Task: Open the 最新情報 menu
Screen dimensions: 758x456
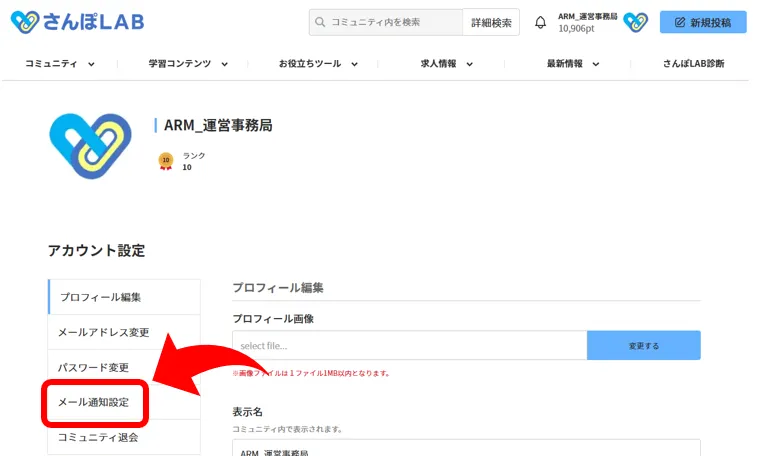Action: pyautogui.click(x=573, y=64)
